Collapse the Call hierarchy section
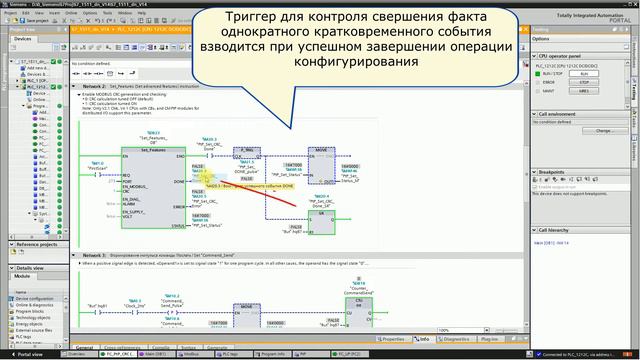Screen dimensions: 640x360 pyautogui.click(x=534, y=230)
